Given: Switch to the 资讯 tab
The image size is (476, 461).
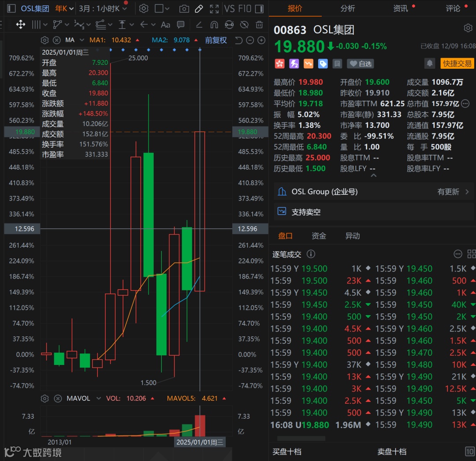Looking at the screenshot, I should (400, 8).
